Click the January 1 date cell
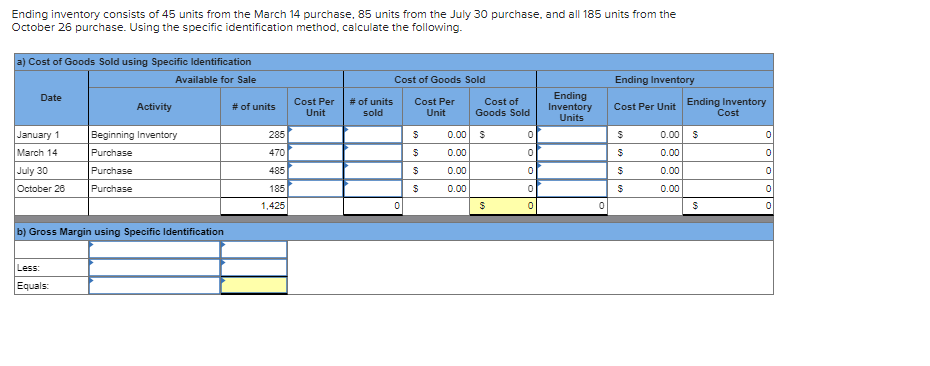Viewport: 930px width, 366px height. pyautogui.click(x=52, y=135)
